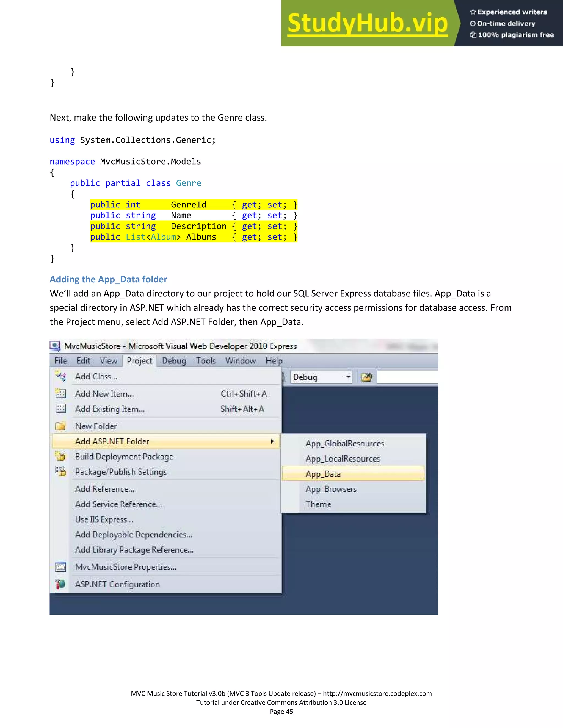Click the Build Deployment Package icon
The image size is (563, 728).
pyautogui.click(x=61, y=456)
